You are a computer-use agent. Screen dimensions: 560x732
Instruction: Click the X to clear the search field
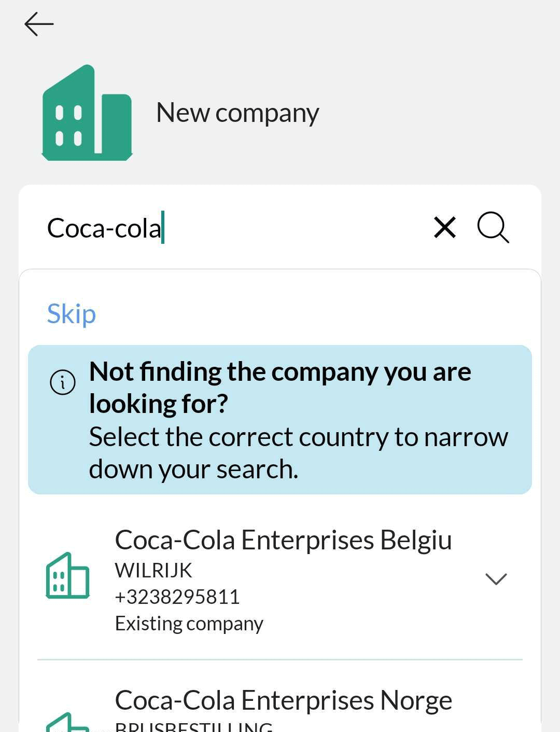coord(444,228)
